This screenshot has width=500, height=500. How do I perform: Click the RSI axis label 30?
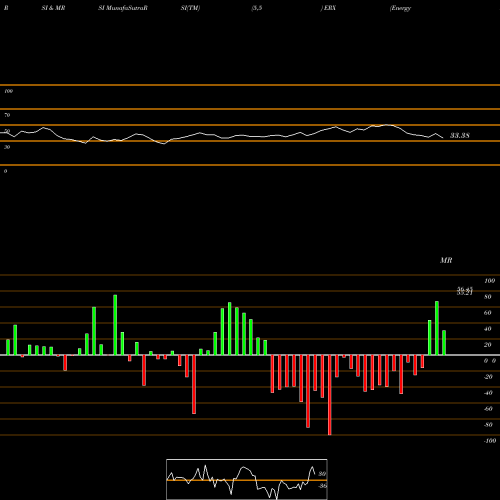point(7,147)
